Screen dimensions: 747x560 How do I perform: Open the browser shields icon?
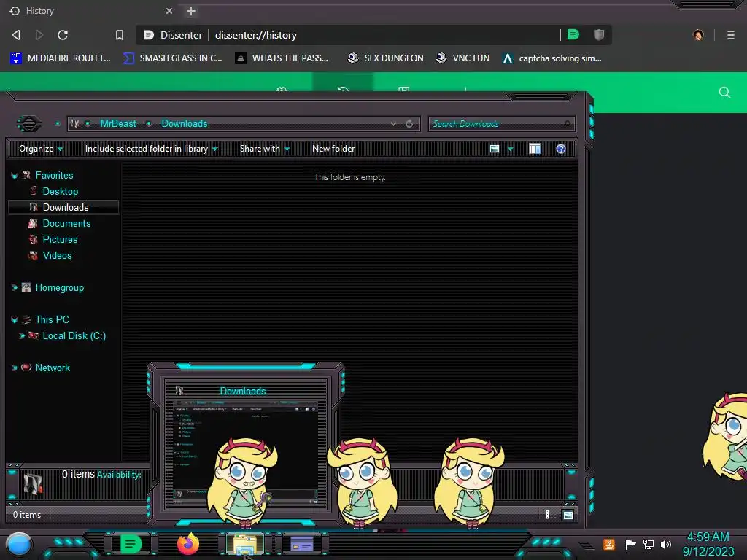599,34
